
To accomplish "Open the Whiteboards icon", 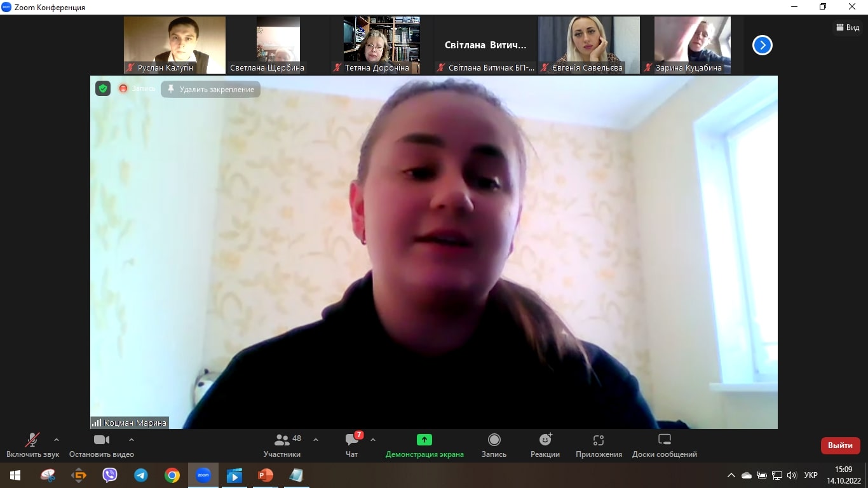I will [x=664, y=440].
